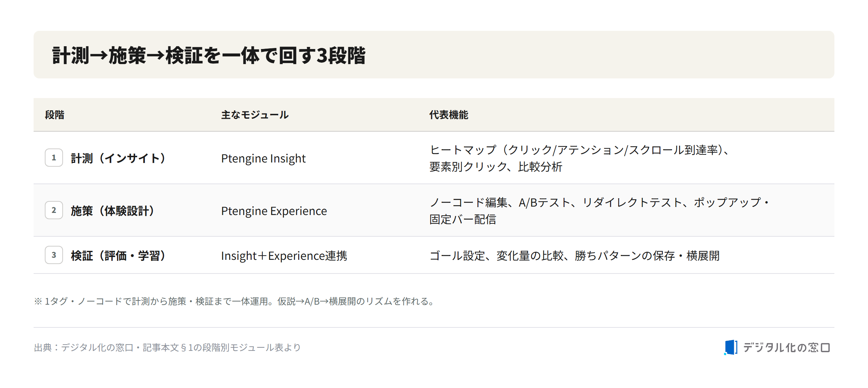Image resolution: width=868 pixels, height=388 pixels.
Task: Click the ノーコード編集、A/Bテスト feature text
Action: click(x=599, y=211)
